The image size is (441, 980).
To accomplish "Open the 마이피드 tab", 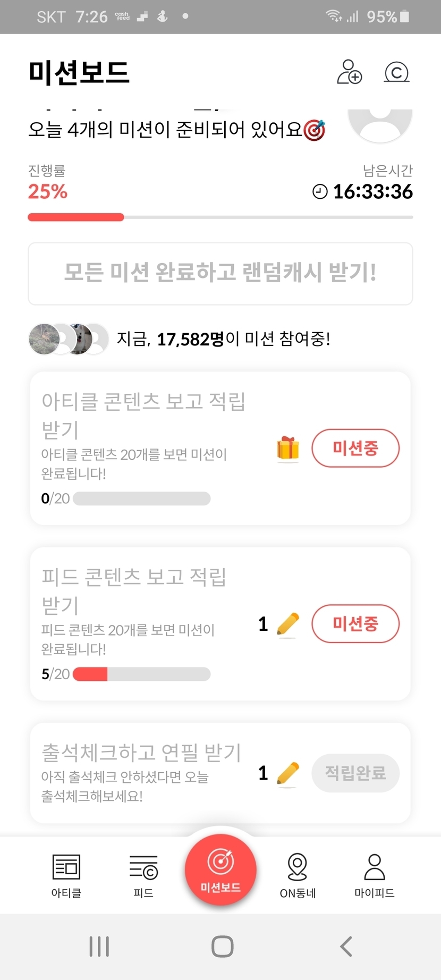I will 375,875.
